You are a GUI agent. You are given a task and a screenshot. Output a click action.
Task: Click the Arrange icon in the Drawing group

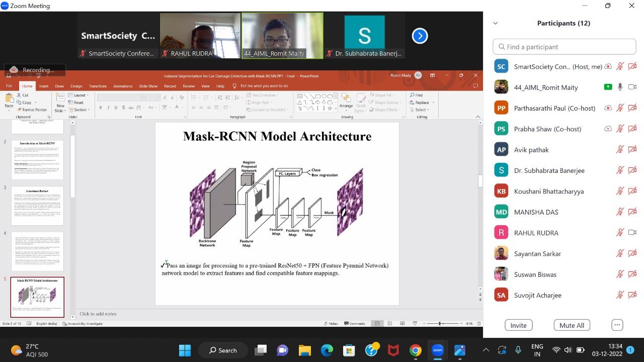point(346,100)
